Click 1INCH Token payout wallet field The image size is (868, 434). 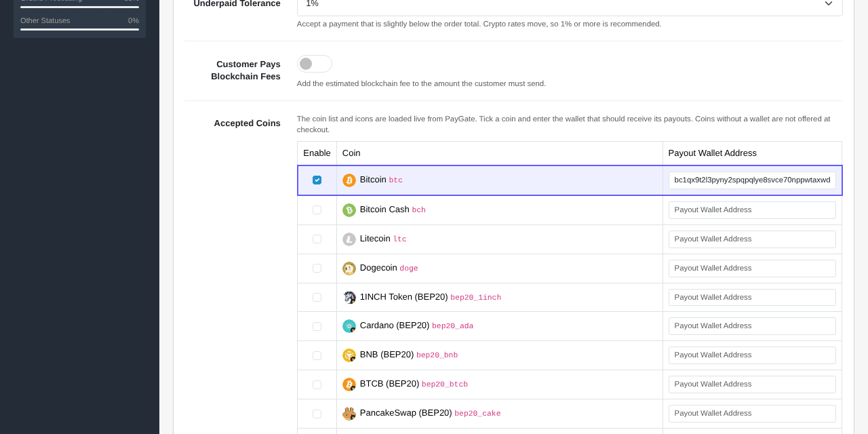752,298
